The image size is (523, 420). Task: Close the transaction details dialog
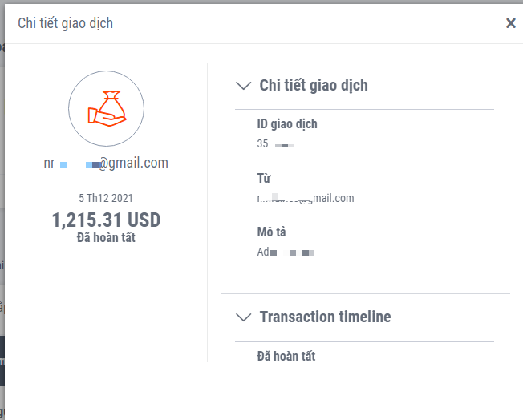point(510,23)
